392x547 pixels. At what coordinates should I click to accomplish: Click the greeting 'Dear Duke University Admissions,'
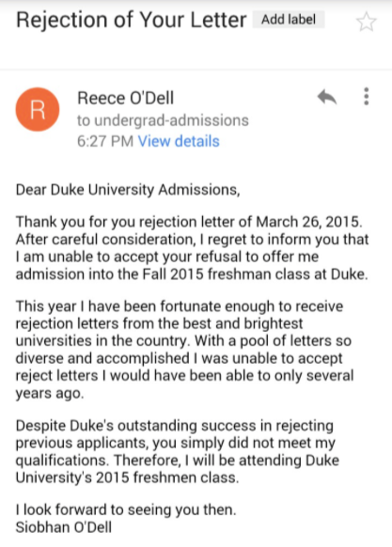coord(128,190)
